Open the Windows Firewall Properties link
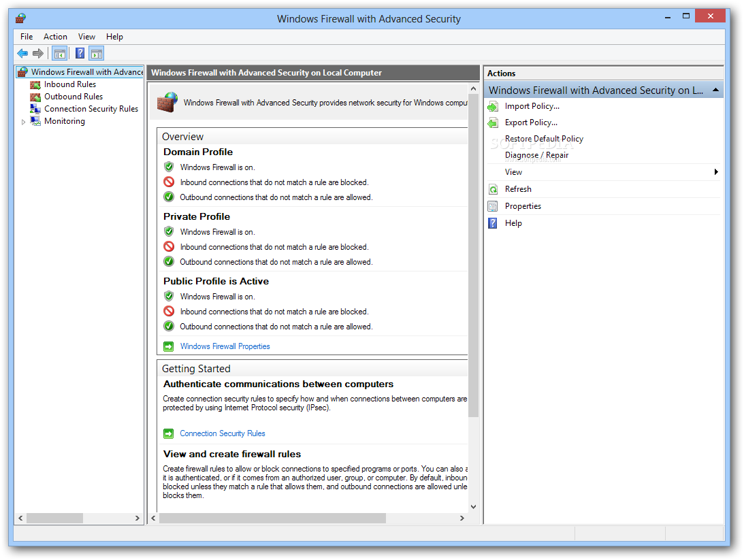This screenshot has width=744, height=560. [225, 346]
